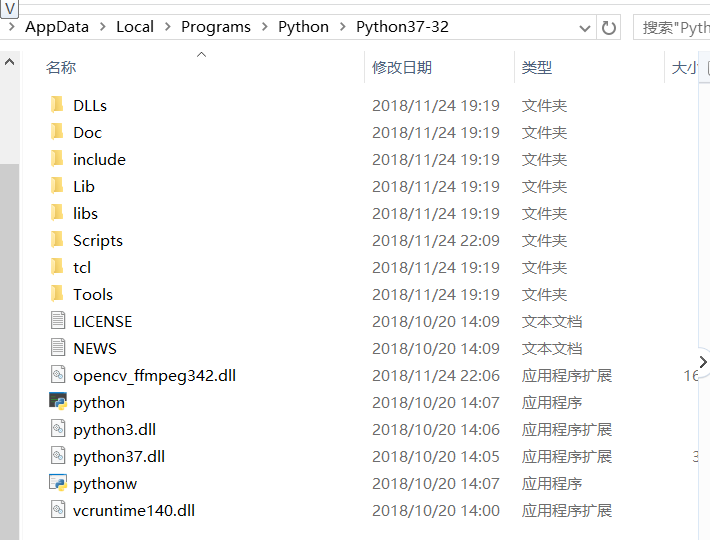Click 文件夹 type in DLLs row
This screenshot has height=540, width=710.
[x=544, y=105]
